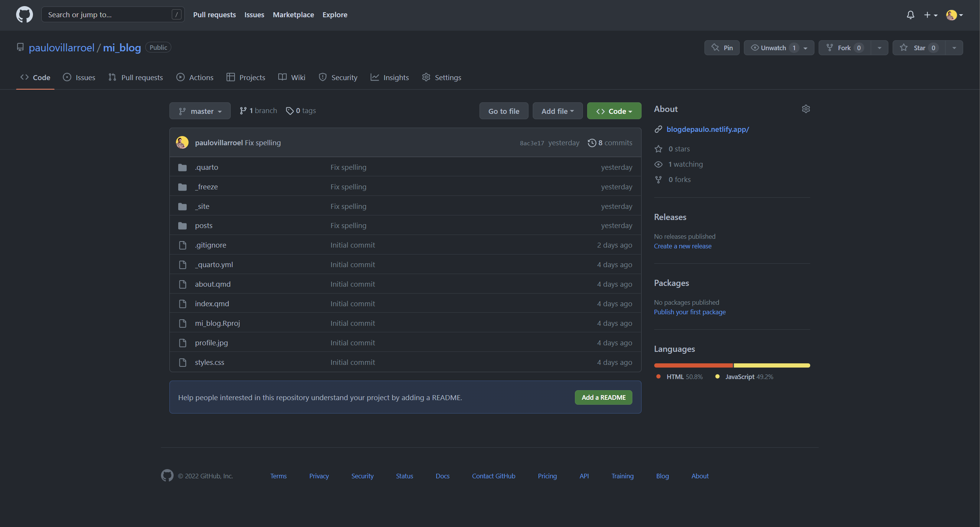
Task: Switch to the Issues tab
Action: 79,77
